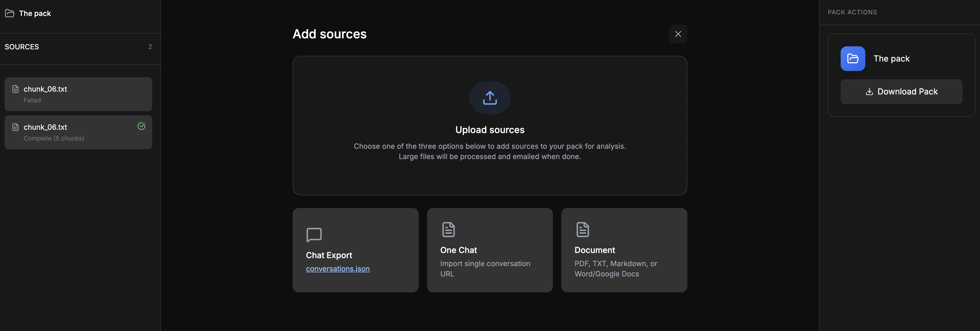980x331 pixels.
Task: Choose the One Chat import option
Action: (490, 250)
